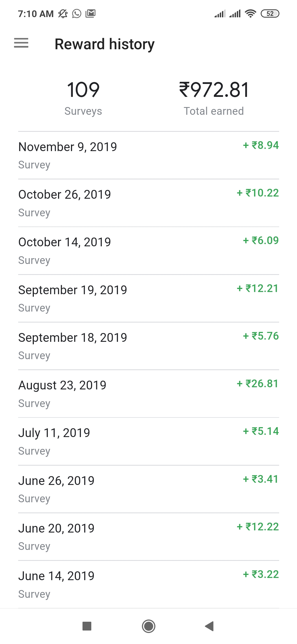Tap the Android back button
The width and height of the screenshot is (297, 644).
point(210,626)
